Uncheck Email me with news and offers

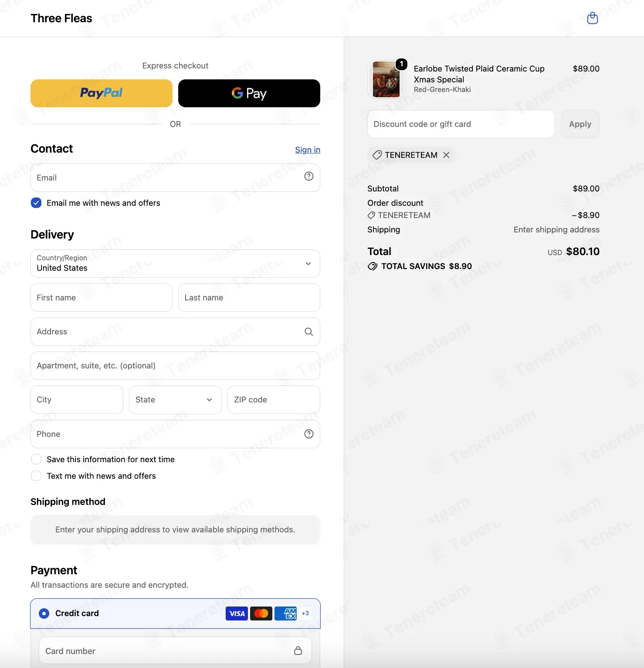pos(36,203)
